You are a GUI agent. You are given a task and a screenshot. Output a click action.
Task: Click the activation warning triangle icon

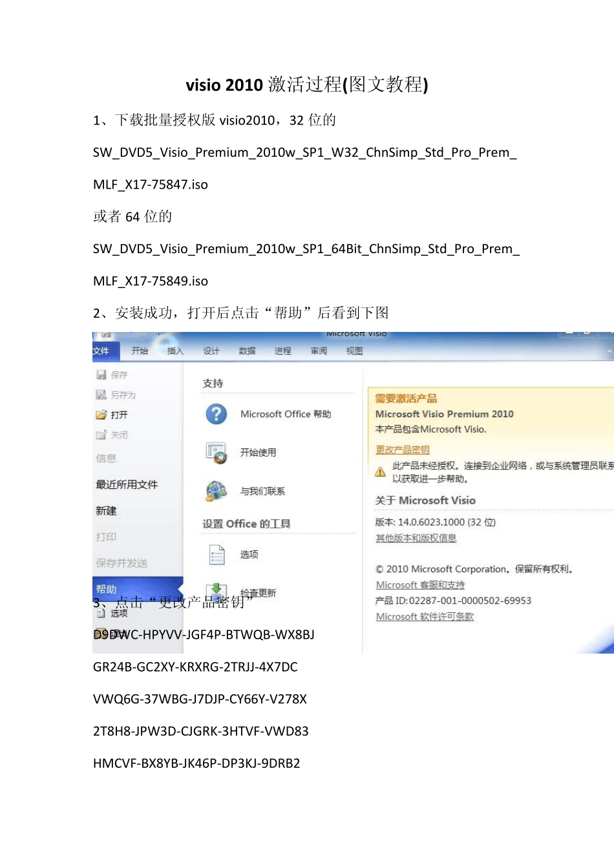[381, 472]
